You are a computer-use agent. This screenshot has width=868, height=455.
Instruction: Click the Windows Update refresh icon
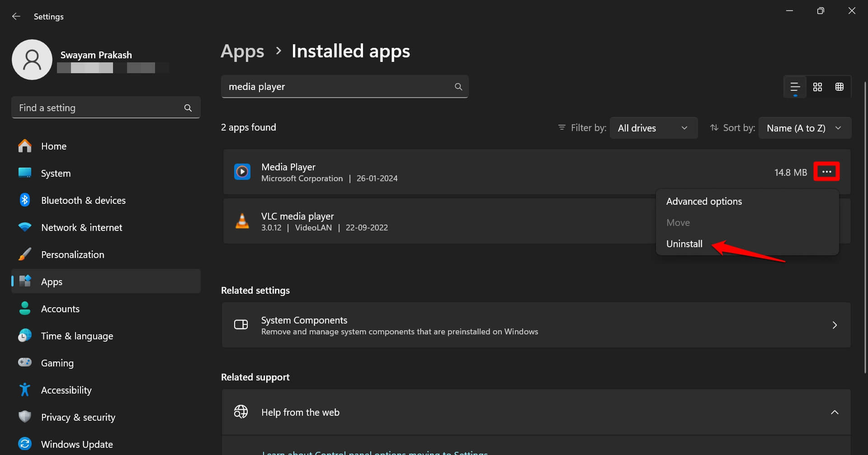(25, 444)
